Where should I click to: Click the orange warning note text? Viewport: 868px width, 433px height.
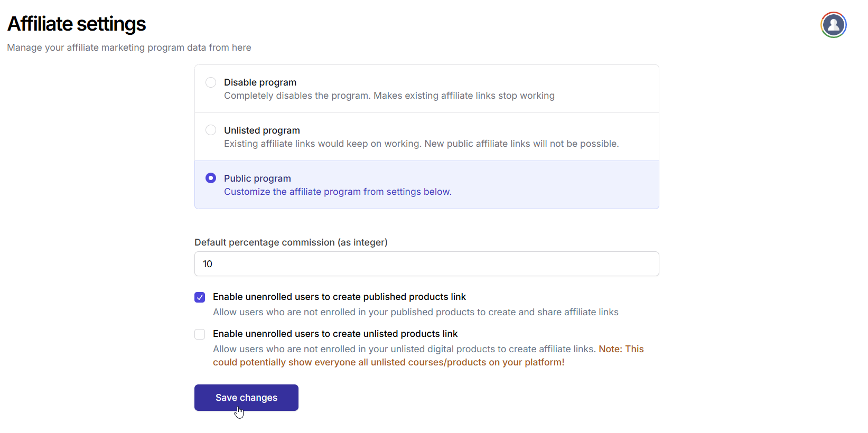point(388,362)
